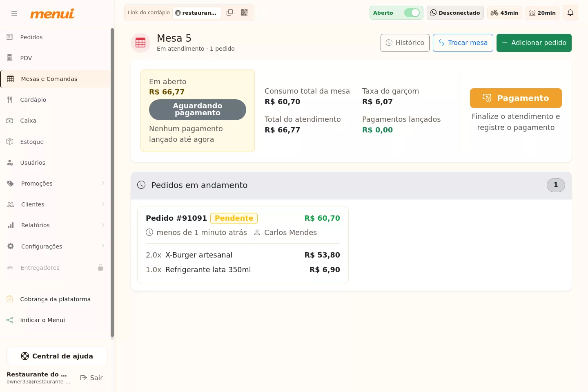Open the Histórico button

click(405, 43)
